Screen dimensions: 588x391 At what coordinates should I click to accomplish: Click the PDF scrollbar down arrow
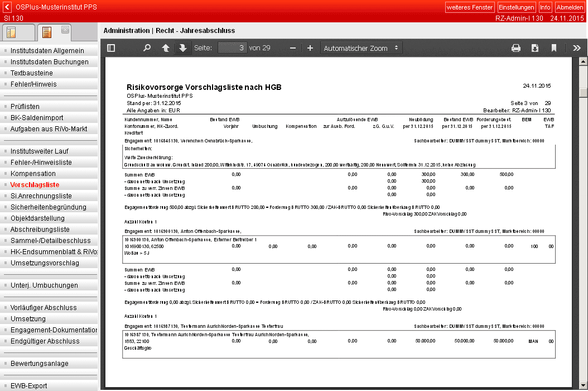click(583, 385)
